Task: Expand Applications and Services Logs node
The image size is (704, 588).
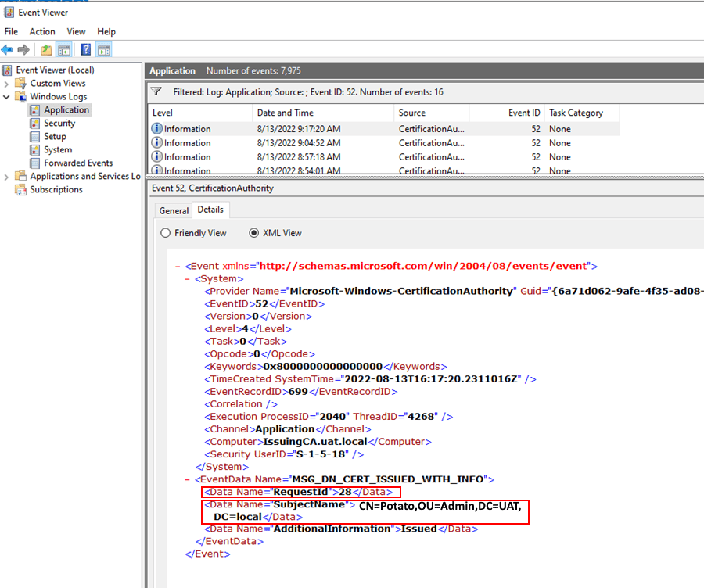Action: point(6,177)
